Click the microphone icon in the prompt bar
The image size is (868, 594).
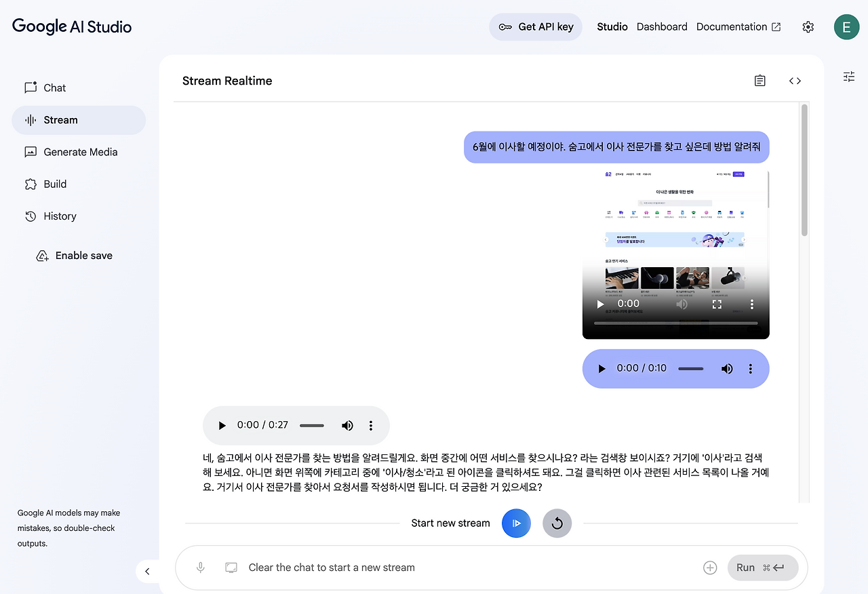click(200, 568)
